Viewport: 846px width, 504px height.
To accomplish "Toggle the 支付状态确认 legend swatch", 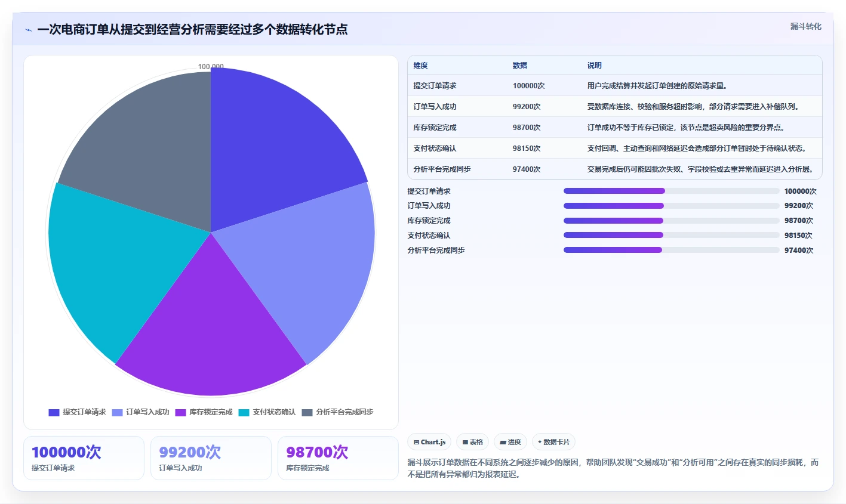I will point(244,412).
